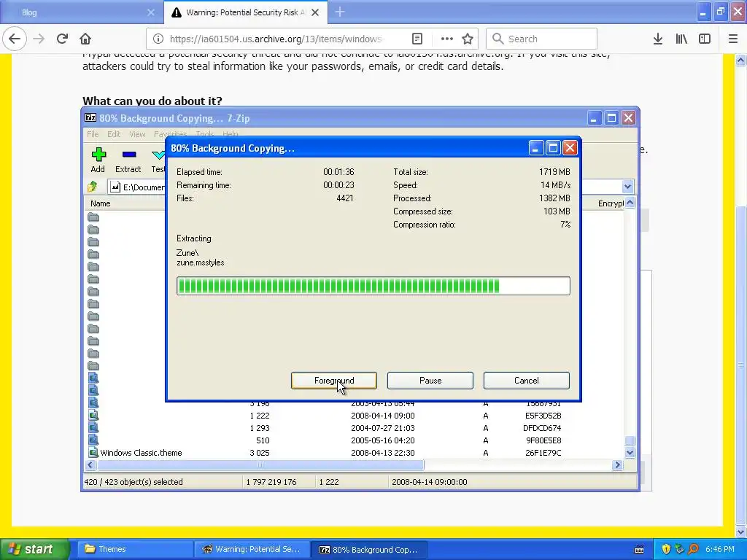Open the Windows start menu
The height and width of the screenshot is (560, 747).
coord(34,549)
